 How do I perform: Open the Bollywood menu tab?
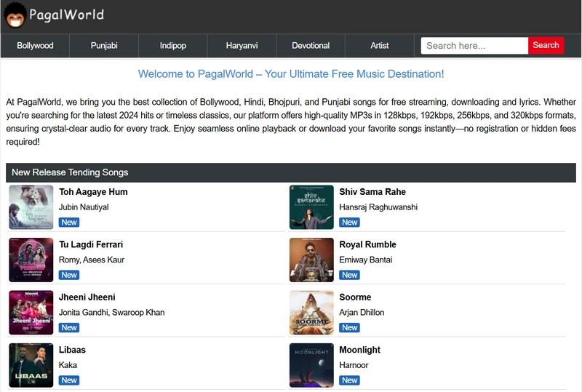pos(35,46)
